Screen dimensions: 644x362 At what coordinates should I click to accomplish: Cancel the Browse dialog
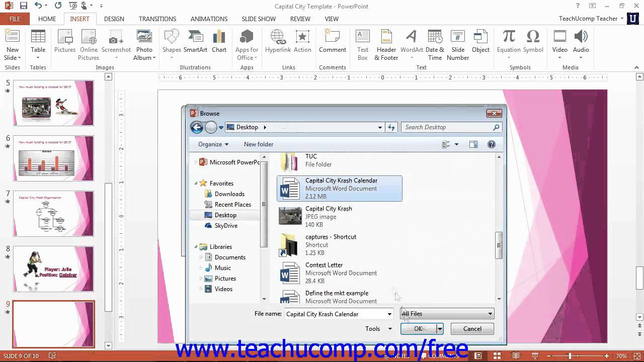coord(472,329)
